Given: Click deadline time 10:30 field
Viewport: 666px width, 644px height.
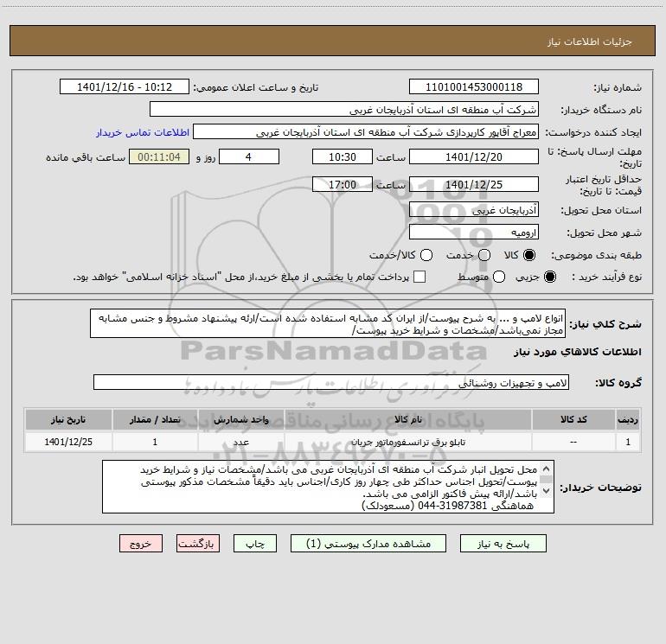Looking at the screenshot, I should pos(343,156).
